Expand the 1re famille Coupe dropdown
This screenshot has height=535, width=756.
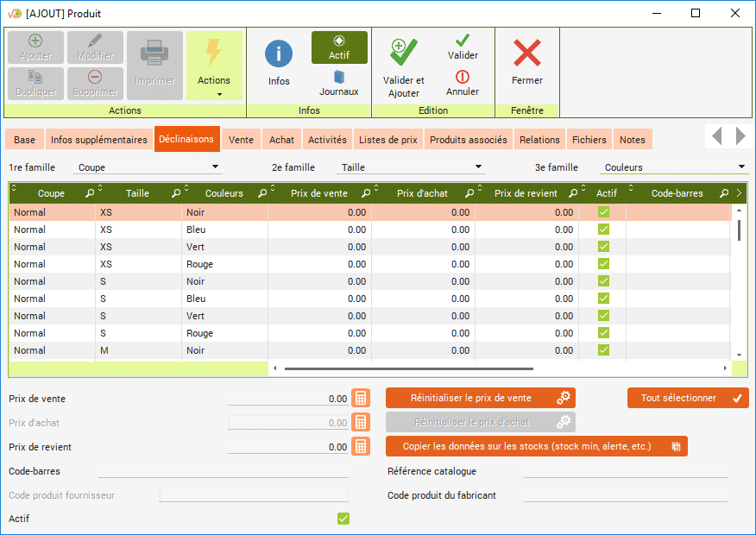[x=216, y=168]
